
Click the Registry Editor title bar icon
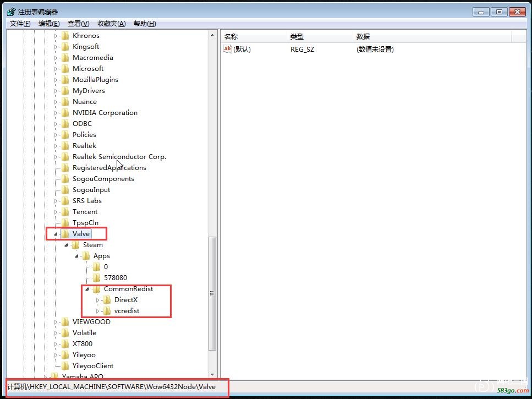click(11, 12)
